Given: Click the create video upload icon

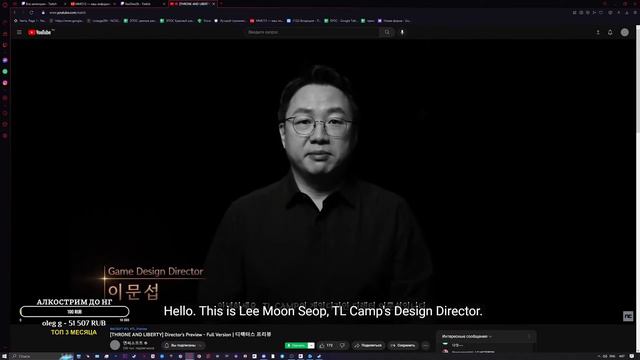Looking at the screenshot, I should 598,32.
